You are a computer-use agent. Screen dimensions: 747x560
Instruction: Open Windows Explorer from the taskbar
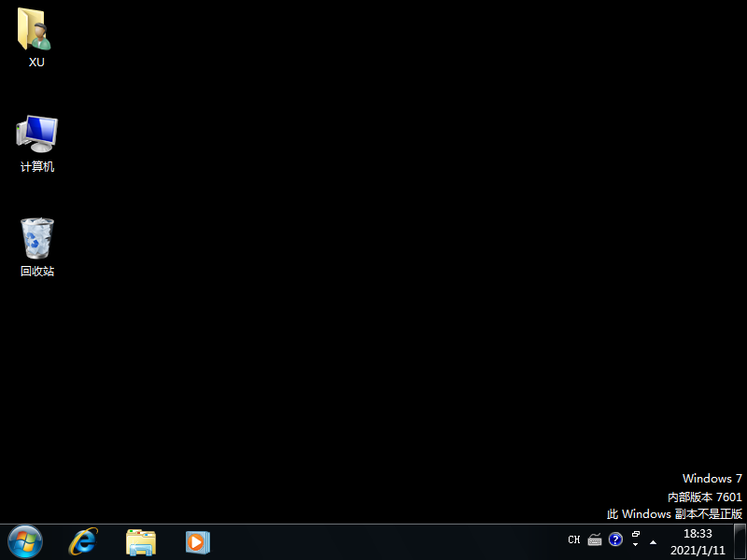[141, 541]
